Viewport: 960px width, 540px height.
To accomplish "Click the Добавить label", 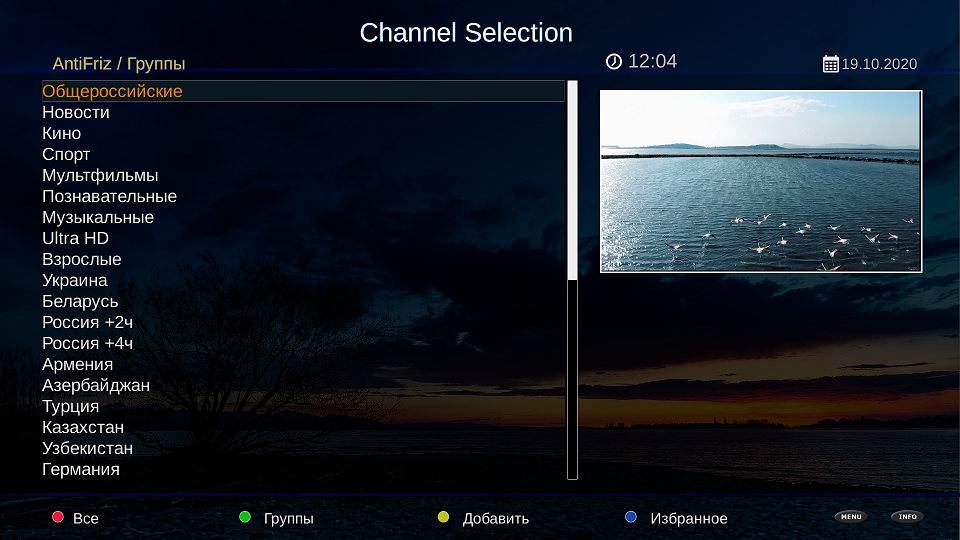I will click(x=495, y=518).
